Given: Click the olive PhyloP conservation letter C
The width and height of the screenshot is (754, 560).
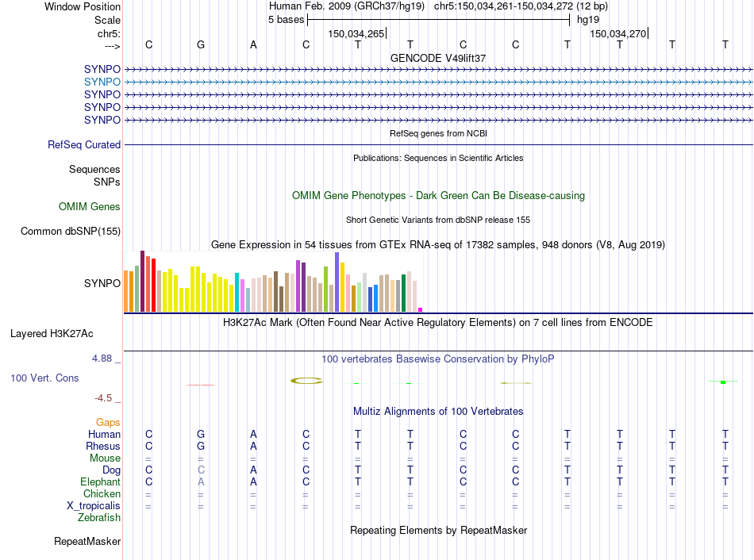Looking at the screenshot, I should [306, 381].
